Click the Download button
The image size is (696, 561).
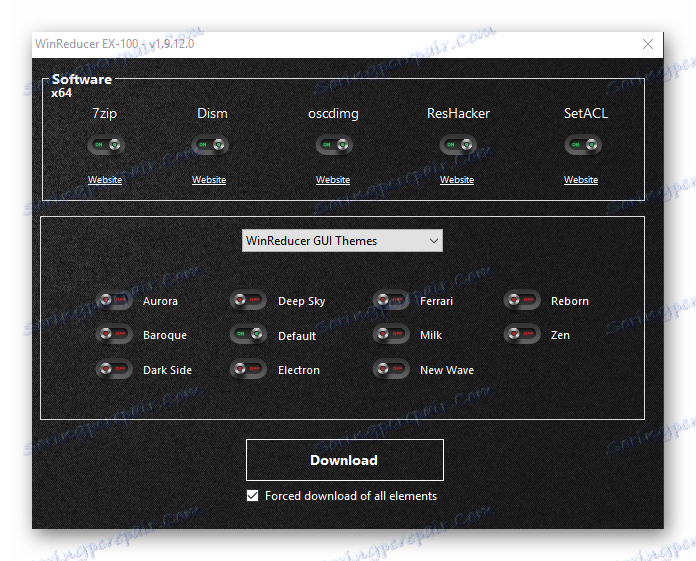(x=345, y=460)
